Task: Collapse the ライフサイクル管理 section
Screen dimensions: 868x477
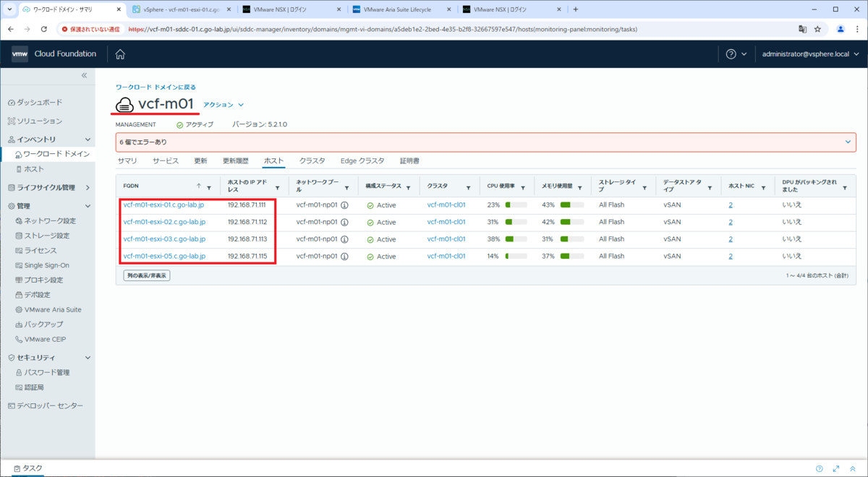Action: pyautogui.click(x=88, y=187)
